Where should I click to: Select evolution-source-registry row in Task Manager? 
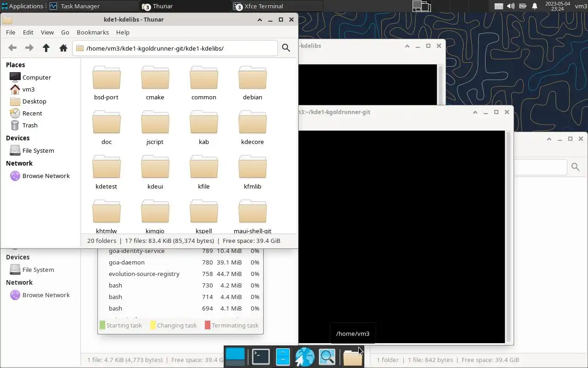point(181,274)
